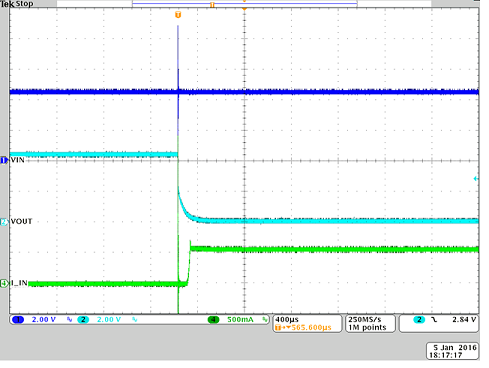The width and height of the screenshot is (489, 368).
Task: Click the cyan trigger level arrow
Action: [x=476, y=179]
